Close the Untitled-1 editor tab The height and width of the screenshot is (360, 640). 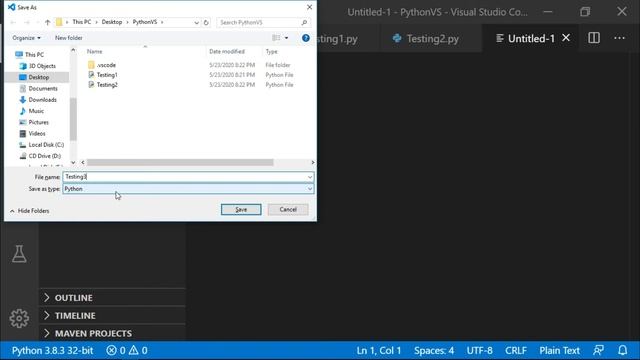[x=566, y=38]
